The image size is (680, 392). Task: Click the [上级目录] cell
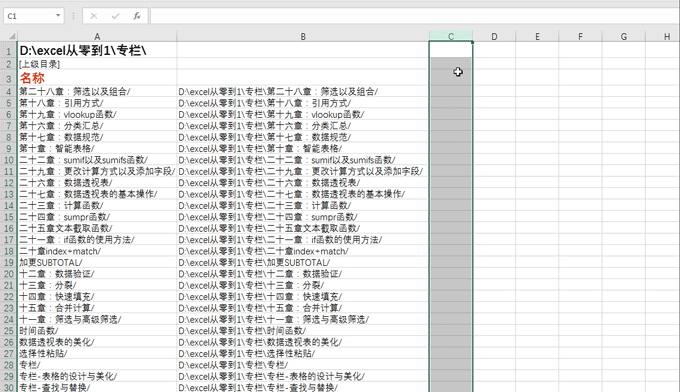click(x=97, y=64)
